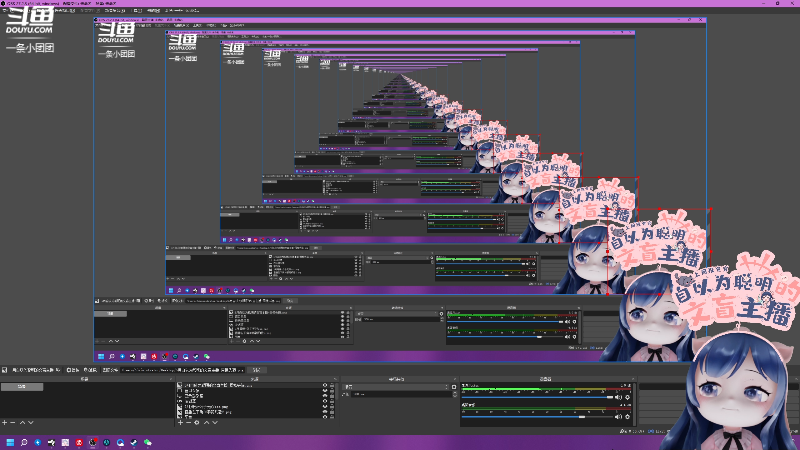Pop out the Scenes dock using its header icon
The width and height of the screenshot is (800, 450).
coord(171,379)
